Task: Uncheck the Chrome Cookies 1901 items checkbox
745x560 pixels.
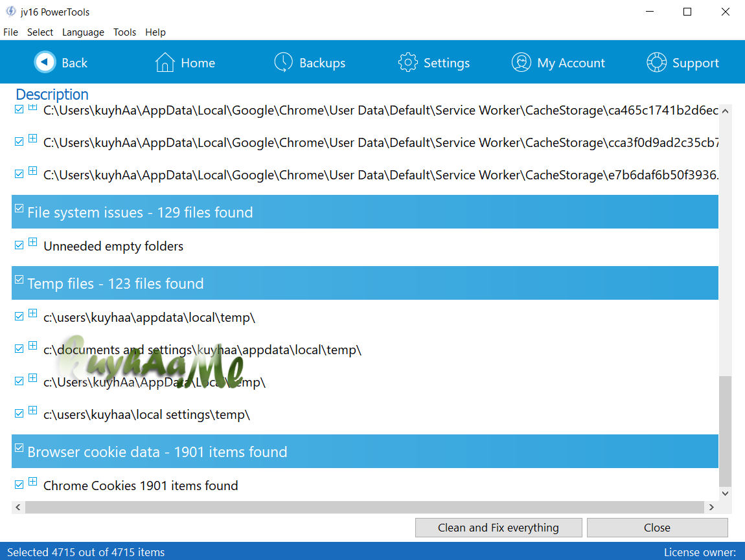Action: 19,484
